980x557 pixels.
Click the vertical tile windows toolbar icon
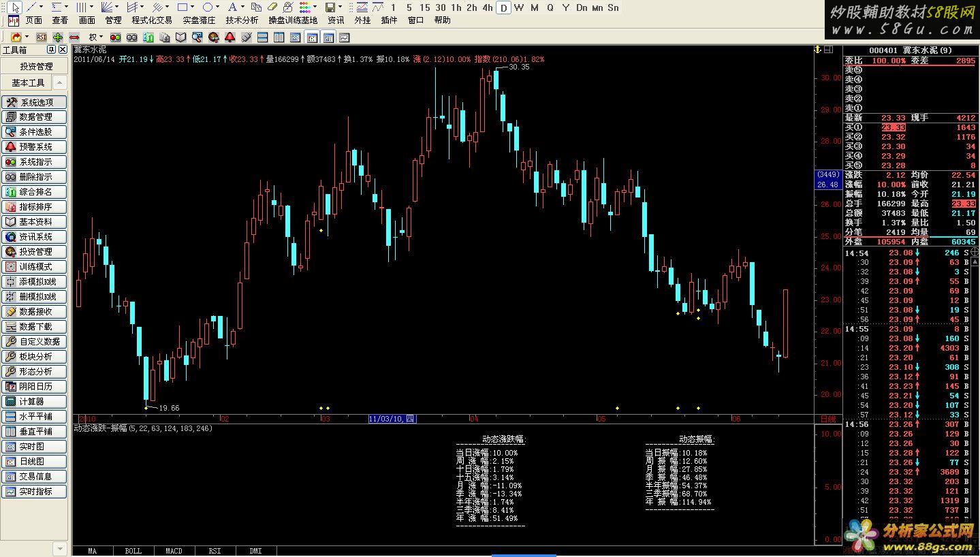coord(279,37)
